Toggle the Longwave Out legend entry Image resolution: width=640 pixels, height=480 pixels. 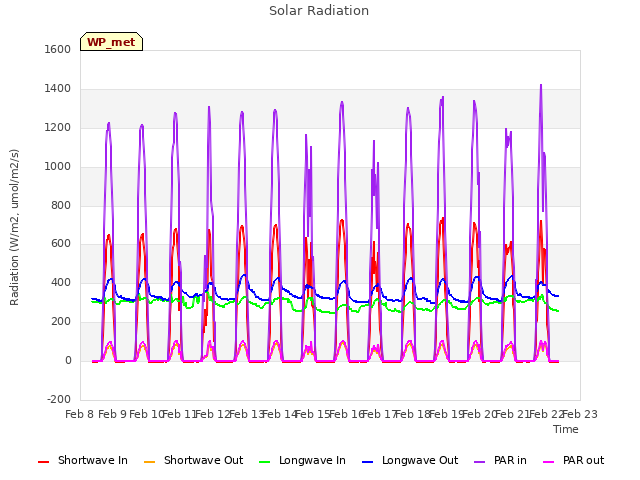410,460
